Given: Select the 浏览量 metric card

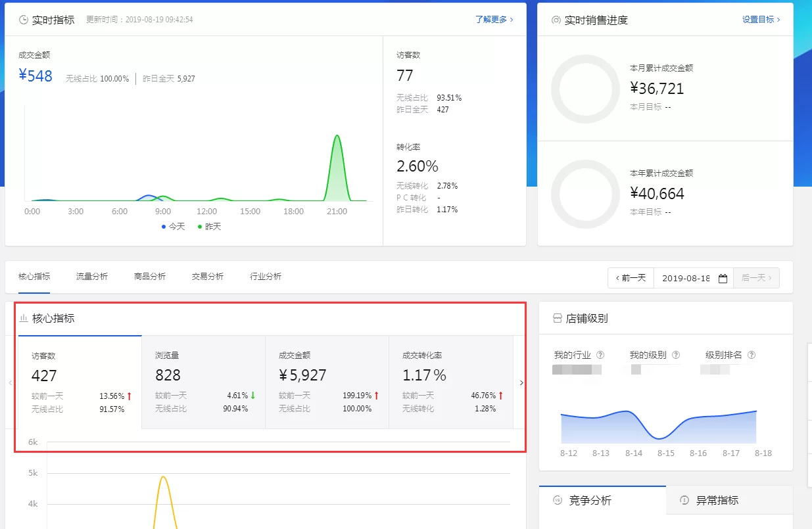Looking at the screenshot, I should tap(203, 382).
